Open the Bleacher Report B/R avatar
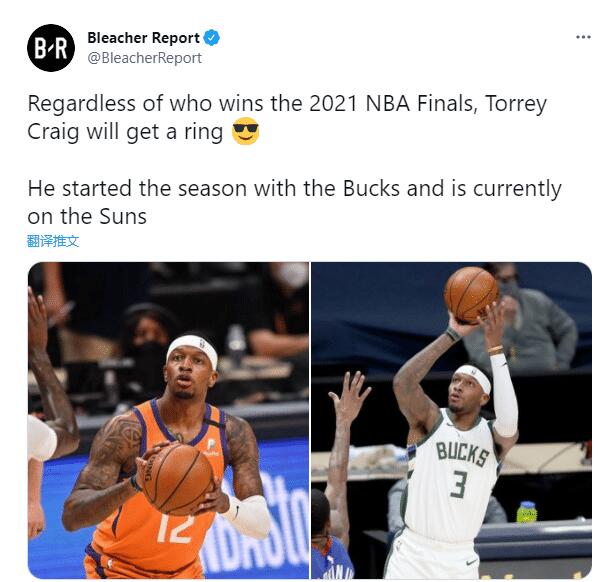 tap(51, 48)
